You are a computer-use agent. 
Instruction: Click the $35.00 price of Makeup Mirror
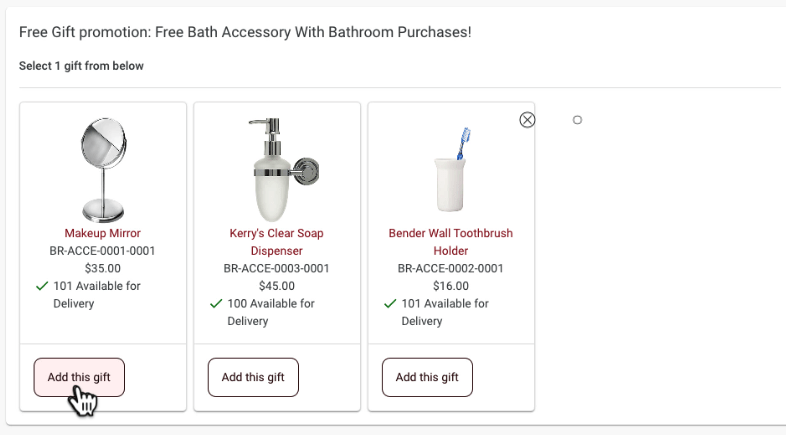point(103,268)
